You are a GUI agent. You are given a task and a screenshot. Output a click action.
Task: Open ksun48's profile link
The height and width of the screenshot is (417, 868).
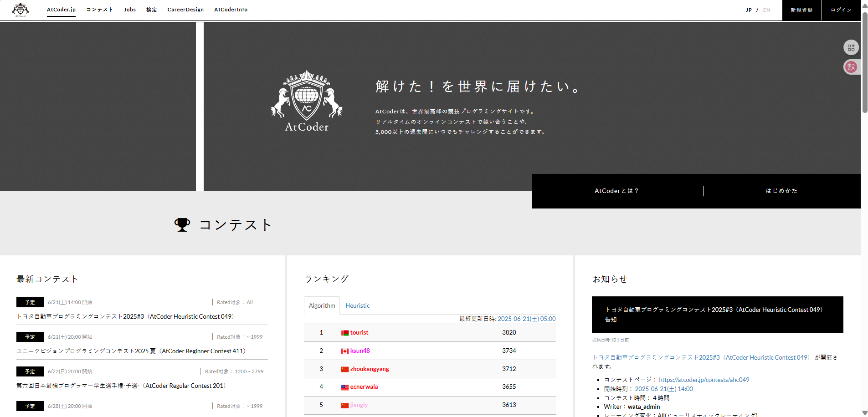click(360, 351)
